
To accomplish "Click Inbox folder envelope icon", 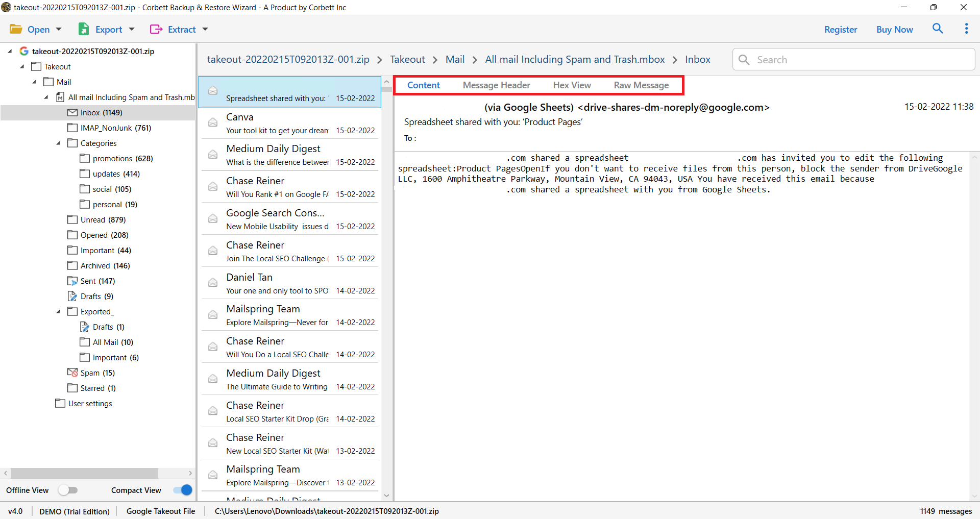I will coord(72,112).
